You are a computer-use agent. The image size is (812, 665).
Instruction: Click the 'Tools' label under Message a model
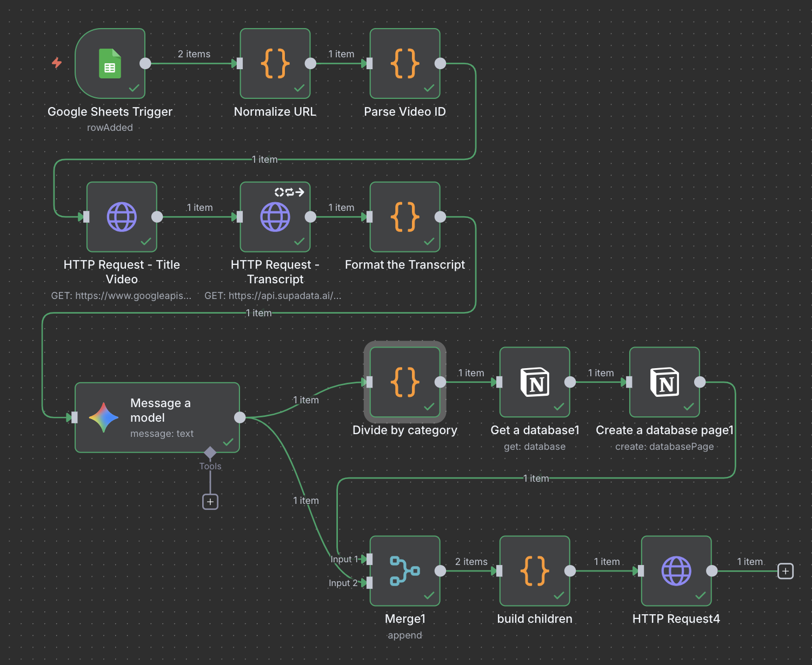point(210,467)
